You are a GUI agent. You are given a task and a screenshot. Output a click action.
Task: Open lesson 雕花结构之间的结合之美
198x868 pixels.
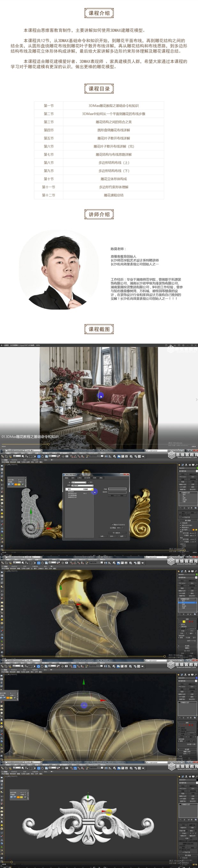coord(113,122)
